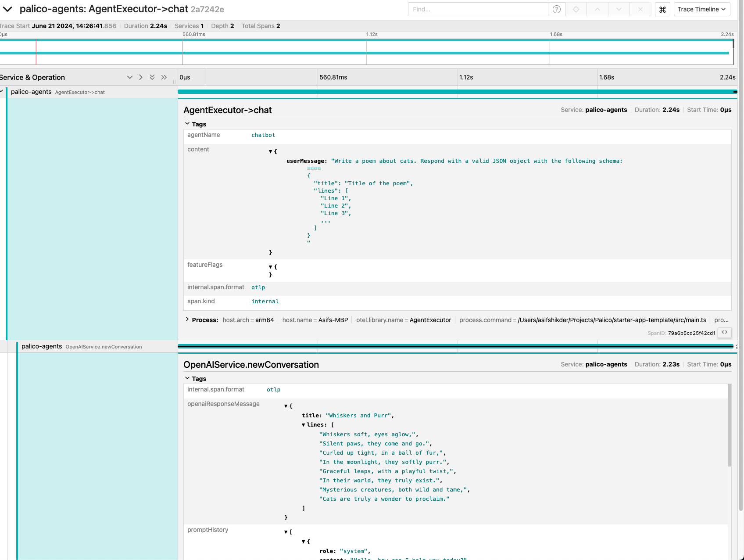Image resolution: width=744 pixels, height=560 pixels.
Task: Collapse the content JSON object triangle
Action: 271,151
